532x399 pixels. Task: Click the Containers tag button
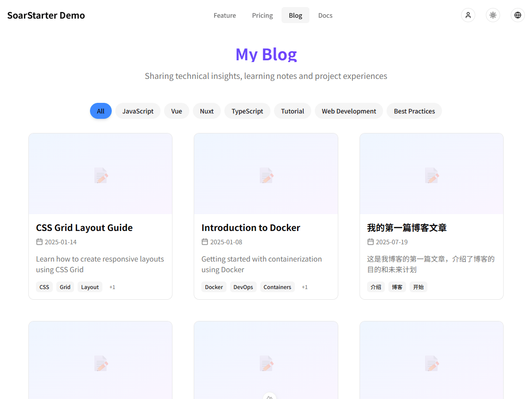click(x=277, y=287)
